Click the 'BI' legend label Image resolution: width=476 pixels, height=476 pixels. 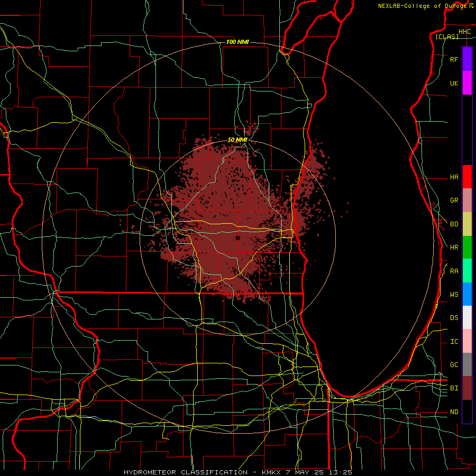pos(454,388)
